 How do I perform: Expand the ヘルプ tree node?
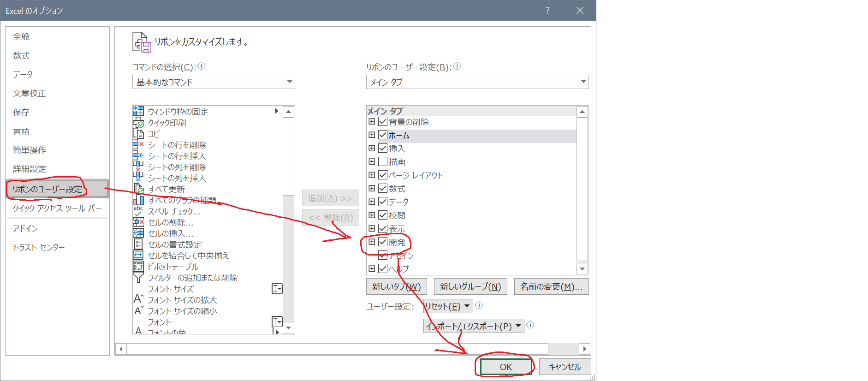click(x=372, y=268)
